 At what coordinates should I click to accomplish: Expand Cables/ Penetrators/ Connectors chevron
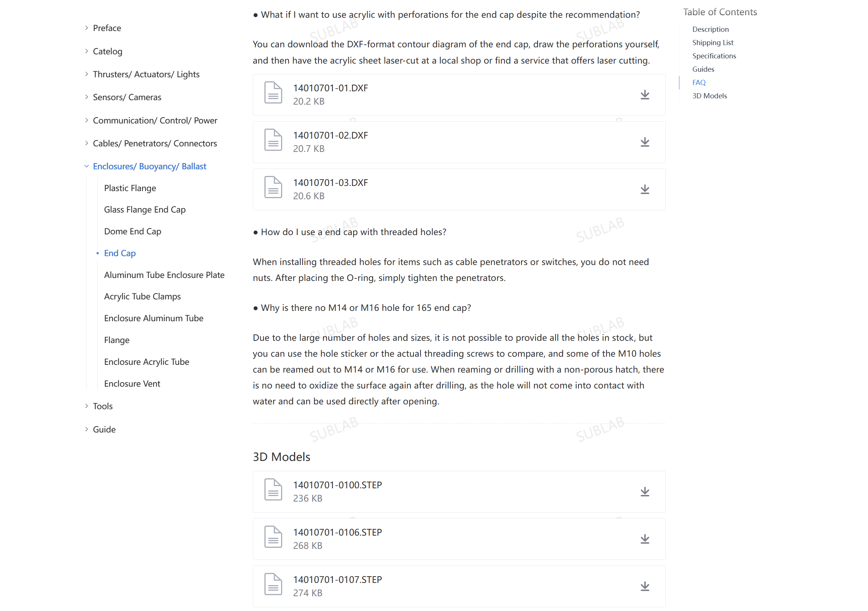pos(87,143)
